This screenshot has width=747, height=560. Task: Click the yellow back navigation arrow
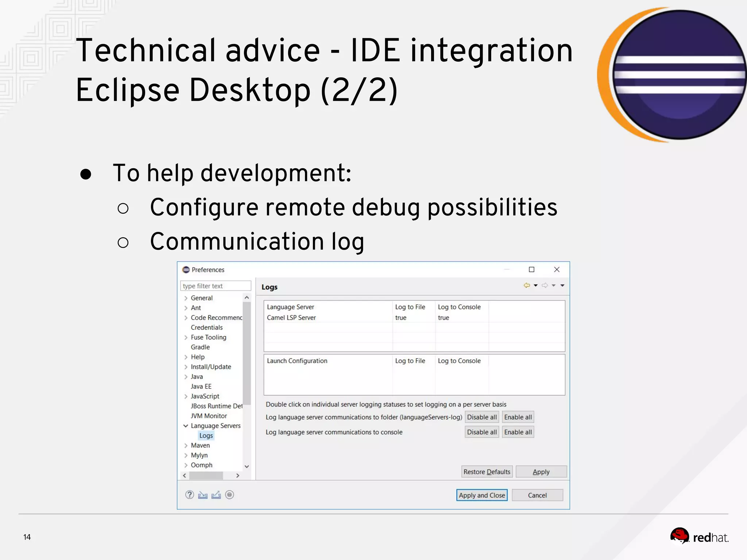pos(526,285)
